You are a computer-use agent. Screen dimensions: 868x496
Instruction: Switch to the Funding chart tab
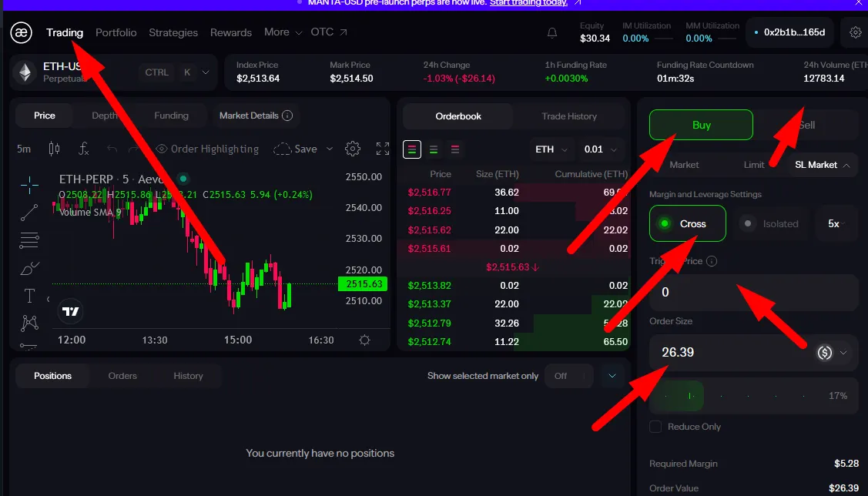click(x=171, y=116)
